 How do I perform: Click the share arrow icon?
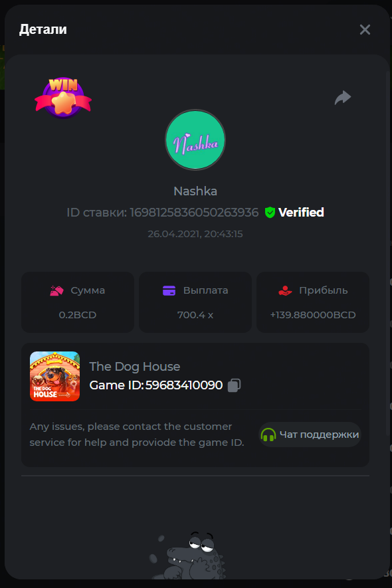[x=342, y=98]
